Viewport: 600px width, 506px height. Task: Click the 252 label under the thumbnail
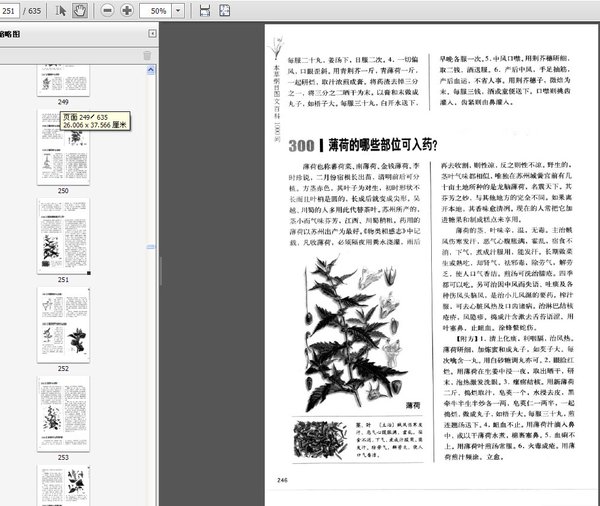pos(63,369)
